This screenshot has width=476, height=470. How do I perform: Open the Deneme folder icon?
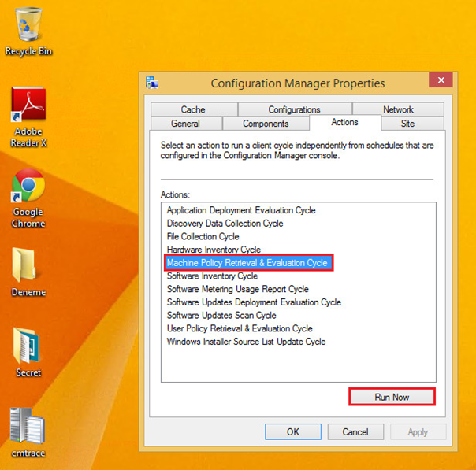pyautogui.click(x=28, y=267)
